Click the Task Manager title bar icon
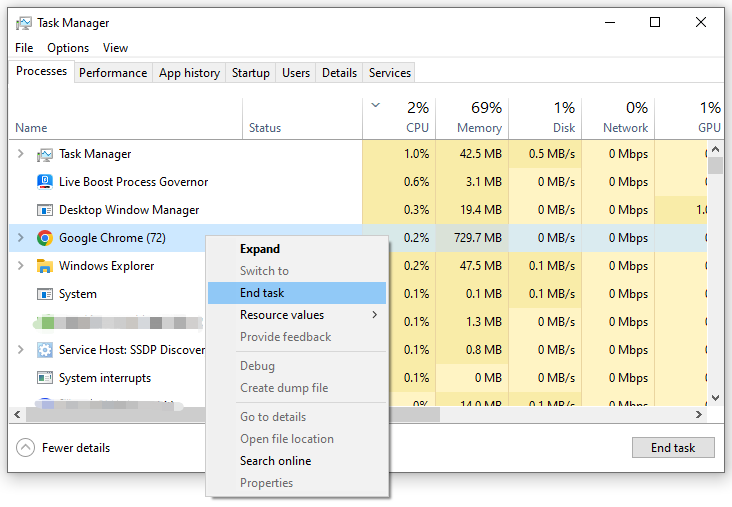The height and width of the screenshot is (507, 732). pyautogui.click(x=23, y=23)
